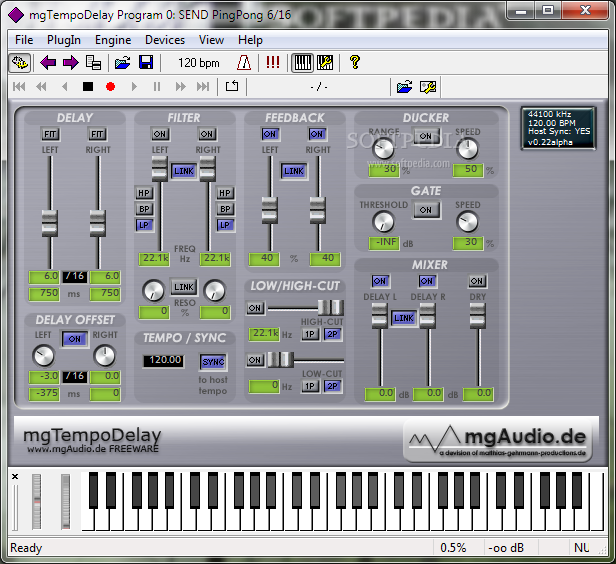The width and height of the screenshot is (616, 564).
Task: Open the File menu
Action: [x=24, y=40]
